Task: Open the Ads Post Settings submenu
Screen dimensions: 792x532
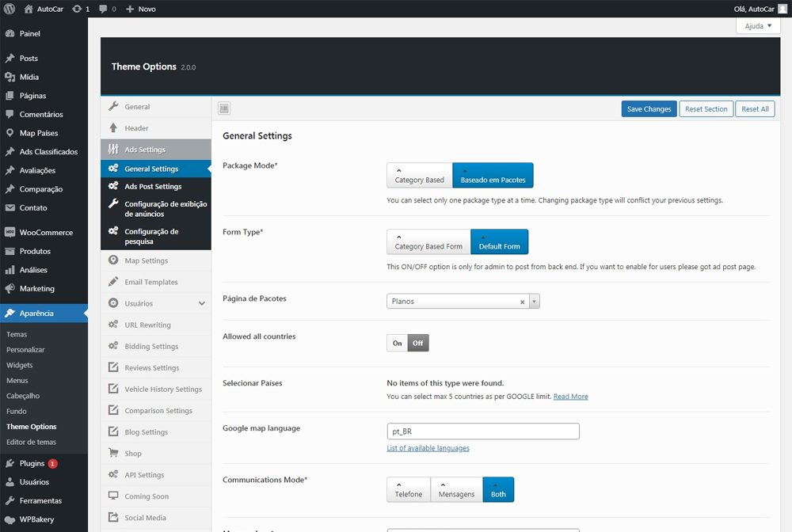Action: [x=153, y=187]
